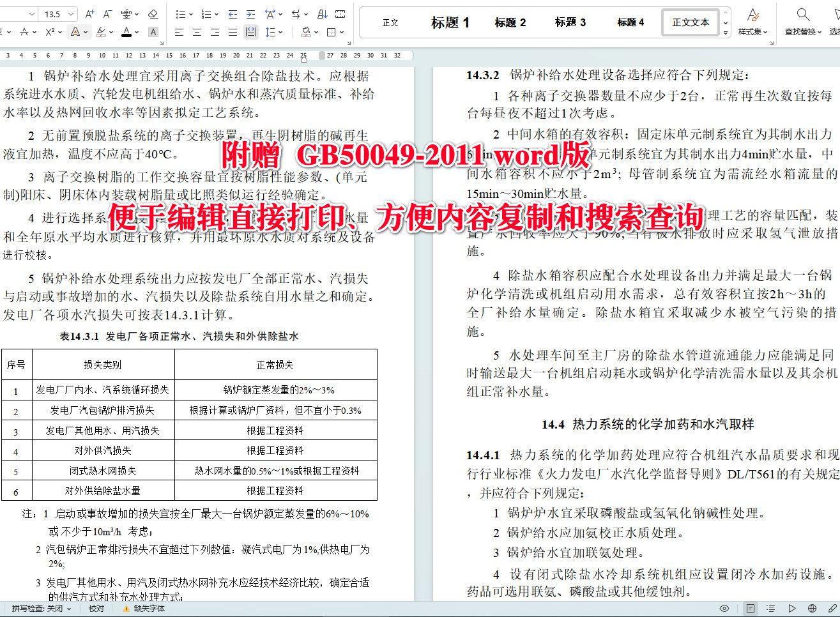Apply the 正文 style
The width and height of the screenshot is (840, 617).
pyautogui.click(x=390, y=22)
